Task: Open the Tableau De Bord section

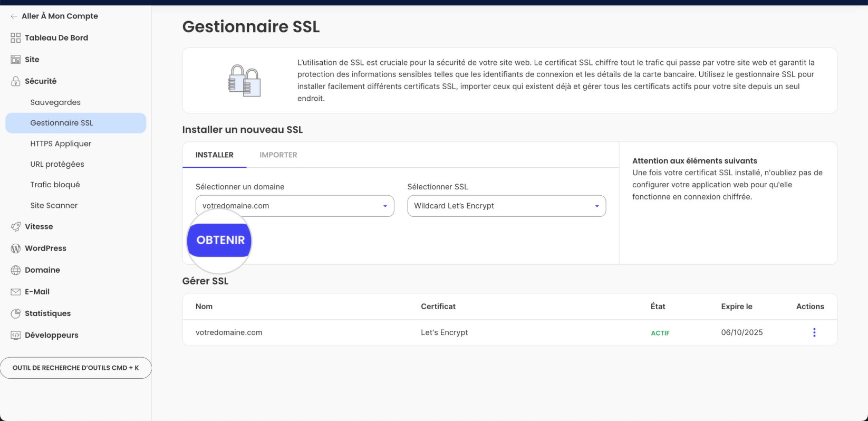Action: 56,38
